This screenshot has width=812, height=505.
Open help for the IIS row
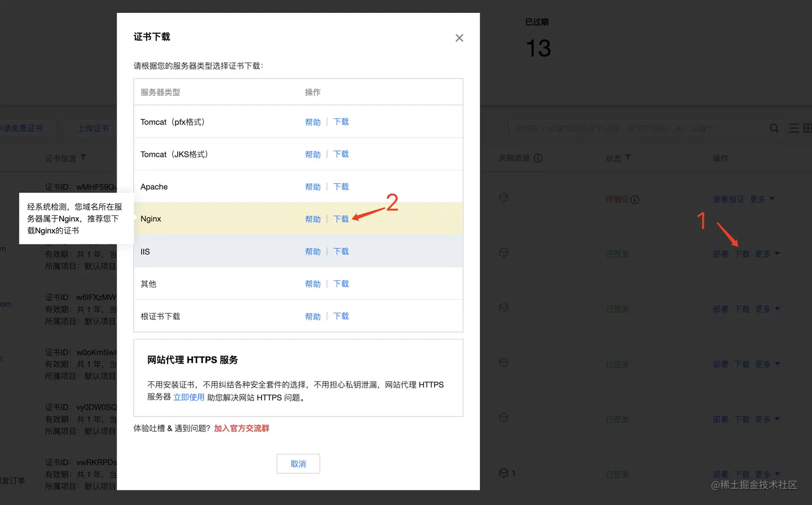click(313, 251)
